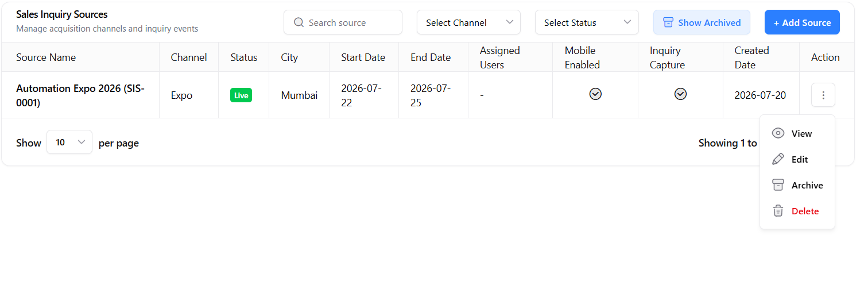The height and width of the screenshot is (308, 868).
Task: Change the rows per page dropdown showing 10
Action: [x=69, y=142]
